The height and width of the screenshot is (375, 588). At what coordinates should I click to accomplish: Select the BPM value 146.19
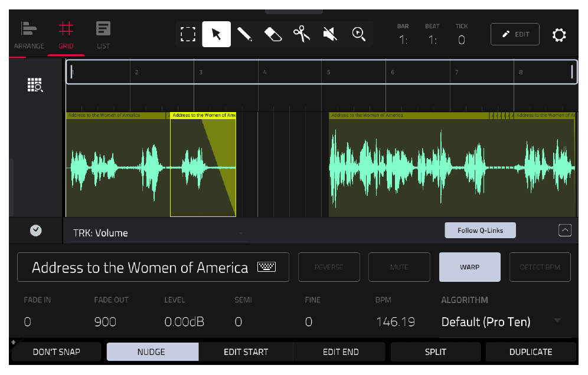396,322
